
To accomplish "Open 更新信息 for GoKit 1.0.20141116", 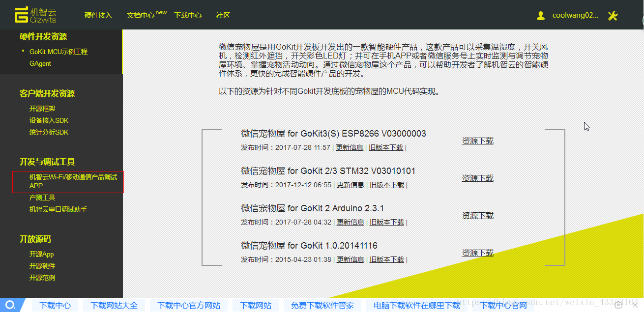I will coord(351,259).
